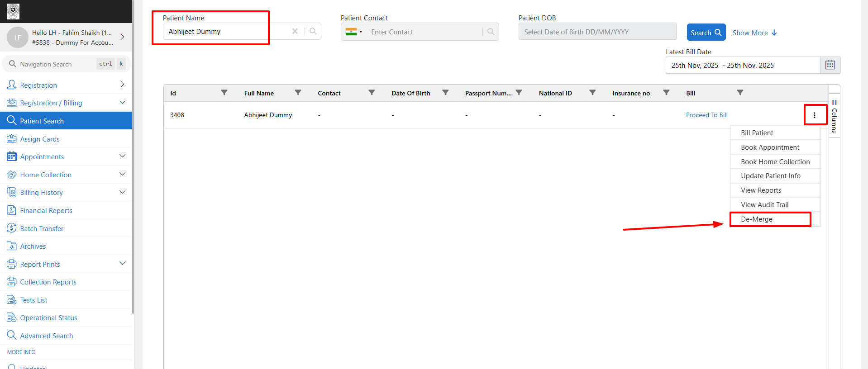Clear the Patient Name field with X icon
Viewport: 868px width, 369px height.
(295, 31)
